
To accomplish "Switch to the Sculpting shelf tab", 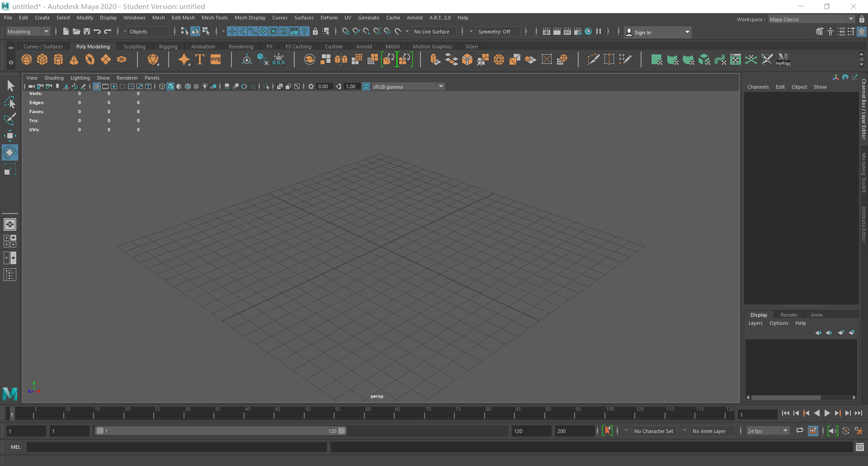I will 134,46.
